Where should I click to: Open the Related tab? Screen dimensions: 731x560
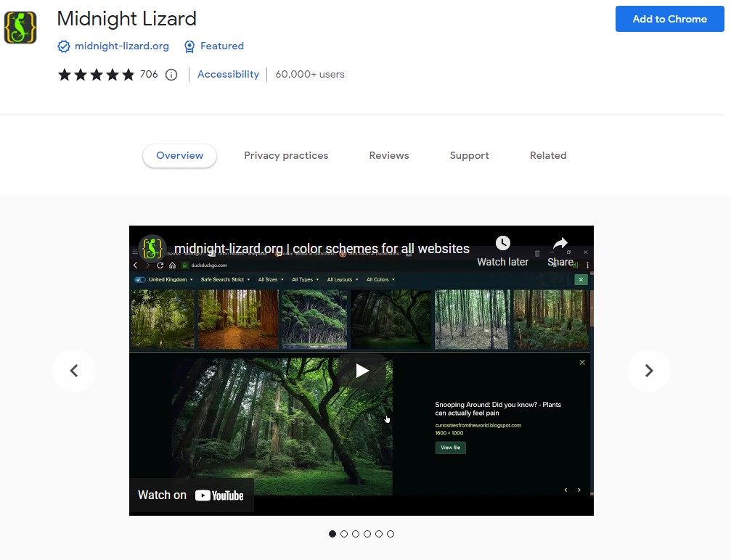(x=548, y=156)
